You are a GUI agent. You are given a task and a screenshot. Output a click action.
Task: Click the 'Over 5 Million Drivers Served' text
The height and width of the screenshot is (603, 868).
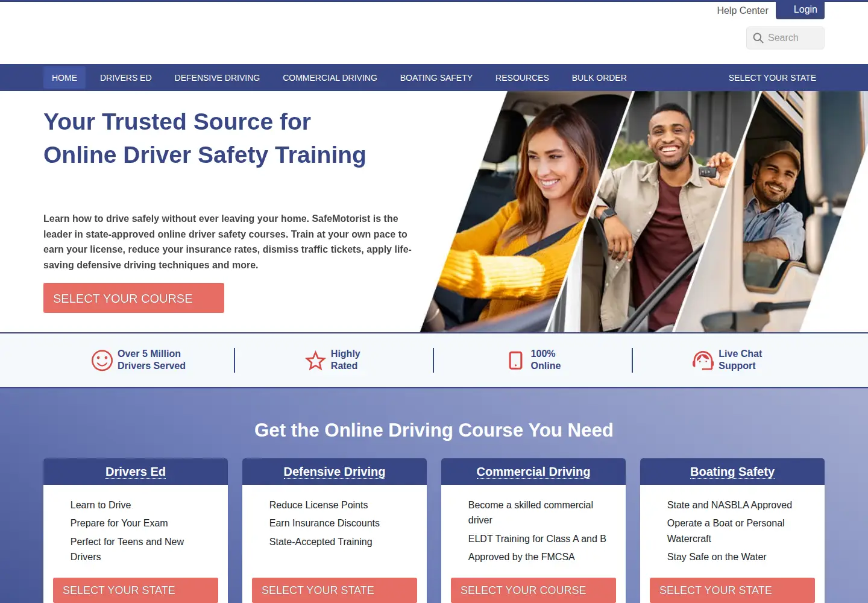click(x=151, y=360)
